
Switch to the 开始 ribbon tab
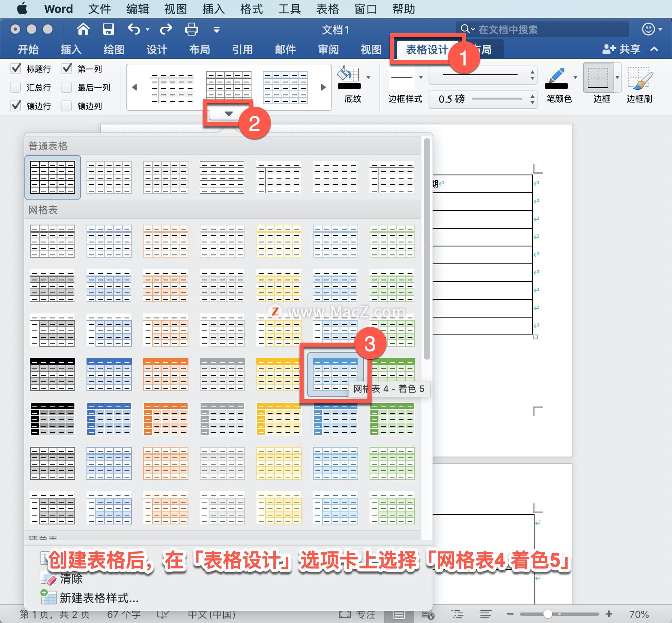pos(27,49)
